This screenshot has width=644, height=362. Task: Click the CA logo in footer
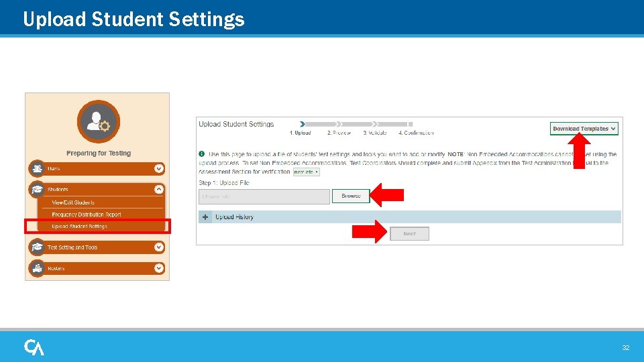(34, 347)
